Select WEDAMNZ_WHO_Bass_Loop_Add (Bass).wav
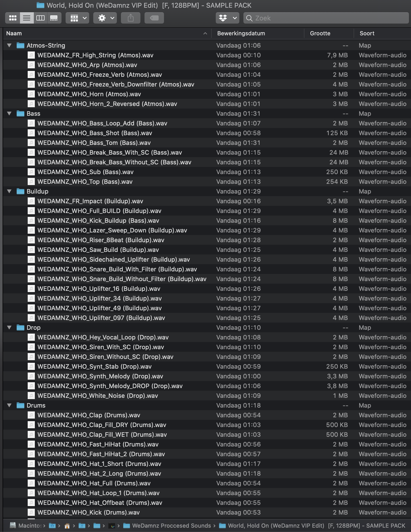The width and height of the screenshot is (411, 532). coord(102,123)
